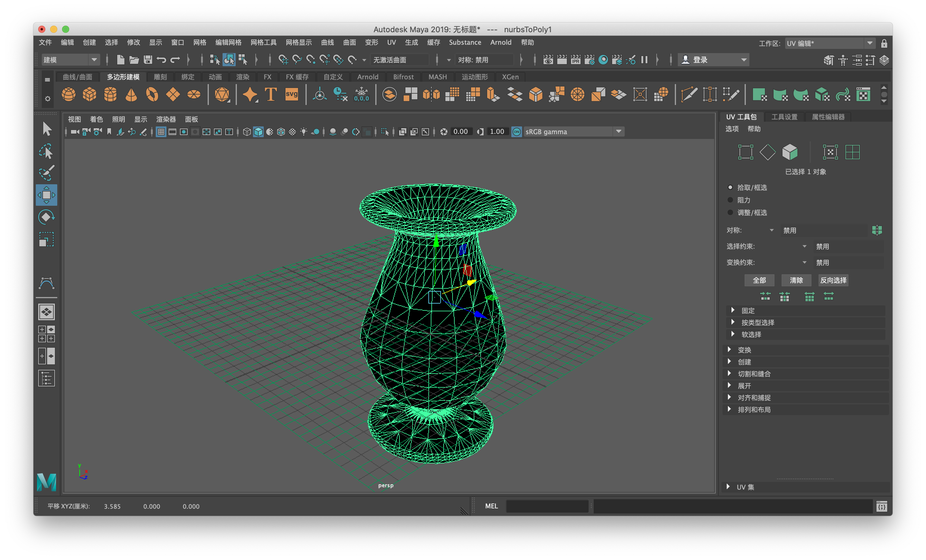Select the Rotate tool in toolbox

pyautogui.click(x=46, y=217)
